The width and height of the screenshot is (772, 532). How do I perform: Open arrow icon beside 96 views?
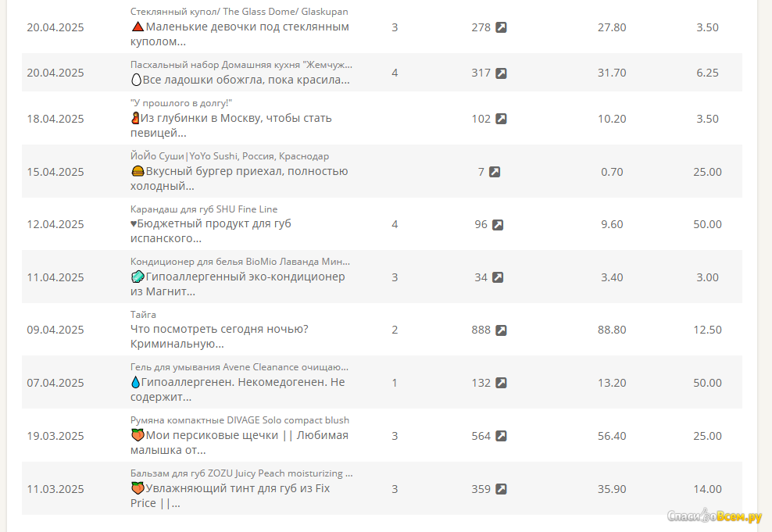click(x=498, y=225)
